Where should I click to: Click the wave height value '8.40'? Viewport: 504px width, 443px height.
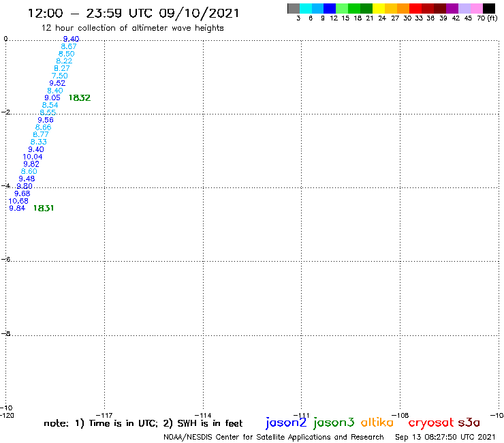coord(55,91)
